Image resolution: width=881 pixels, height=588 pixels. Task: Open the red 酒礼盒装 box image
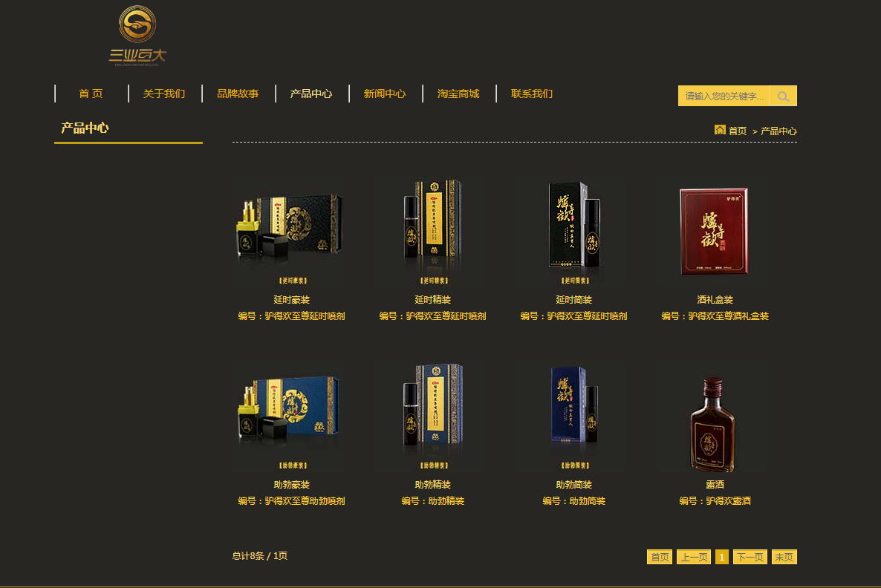tap(714, 232)
